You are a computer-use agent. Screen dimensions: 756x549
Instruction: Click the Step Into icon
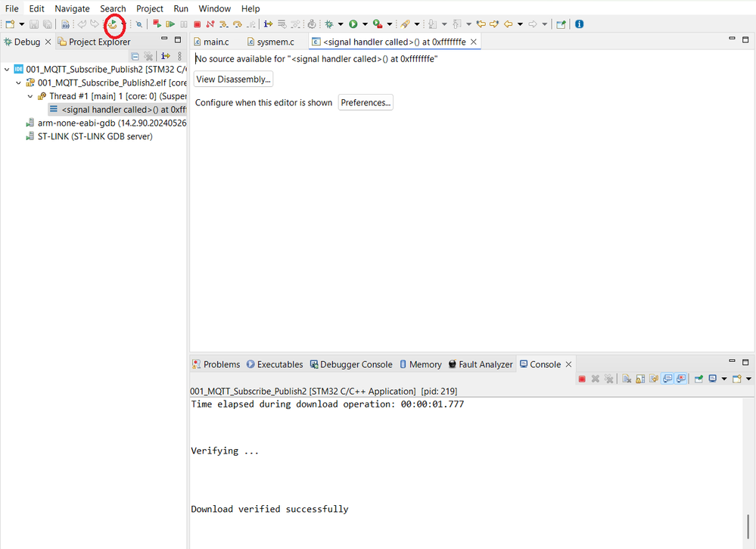(224, 24)
